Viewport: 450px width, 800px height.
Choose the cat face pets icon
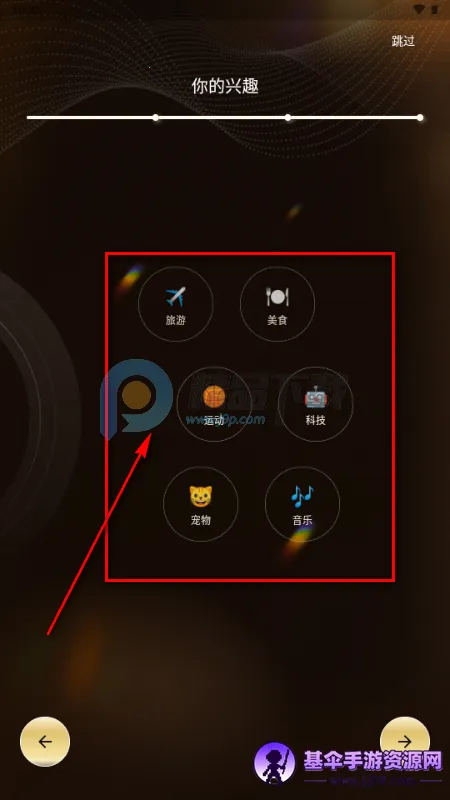pos(201,496)
